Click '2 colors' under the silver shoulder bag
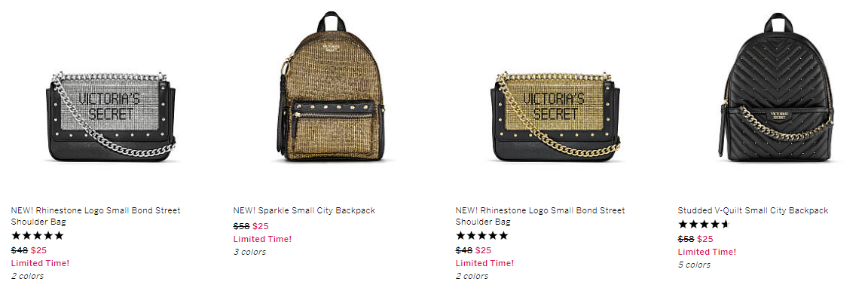This screenshot has height=297, width=868. click(x=27, y=276)
